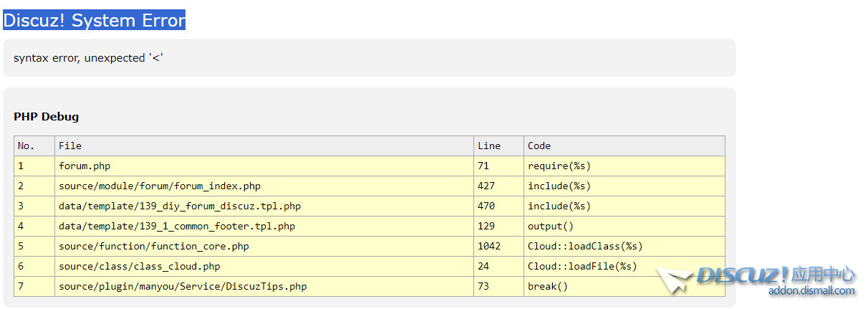Select the break() code cell
Image resolution: width=868 pixels, height=309 pixels.
pos(625,286)
